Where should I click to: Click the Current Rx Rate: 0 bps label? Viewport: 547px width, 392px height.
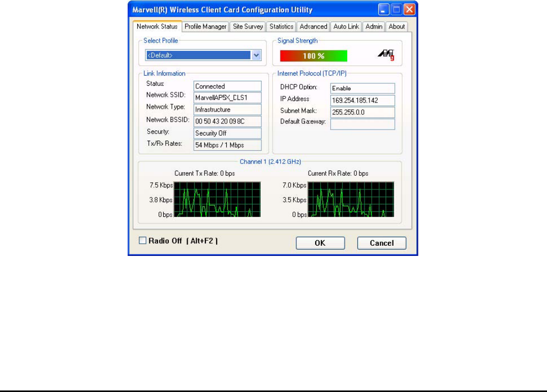point(338,173)
